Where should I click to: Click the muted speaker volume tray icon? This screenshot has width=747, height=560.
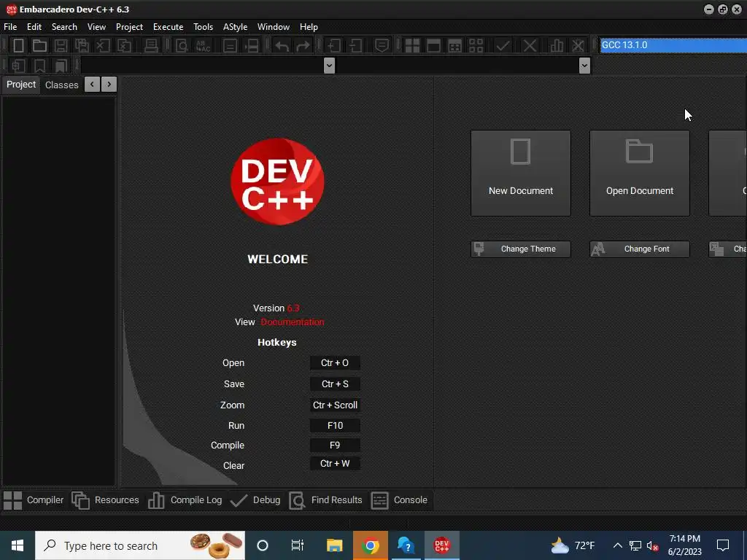[653, 545]
